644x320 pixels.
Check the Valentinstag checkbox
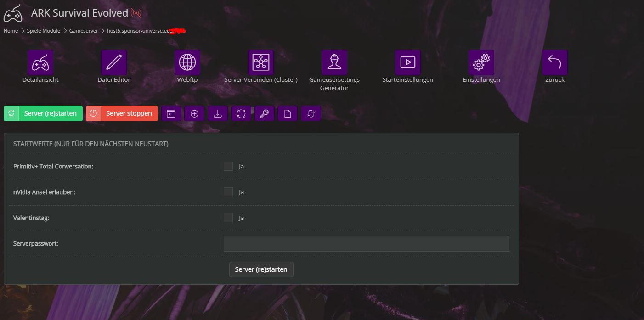point(228,218)
